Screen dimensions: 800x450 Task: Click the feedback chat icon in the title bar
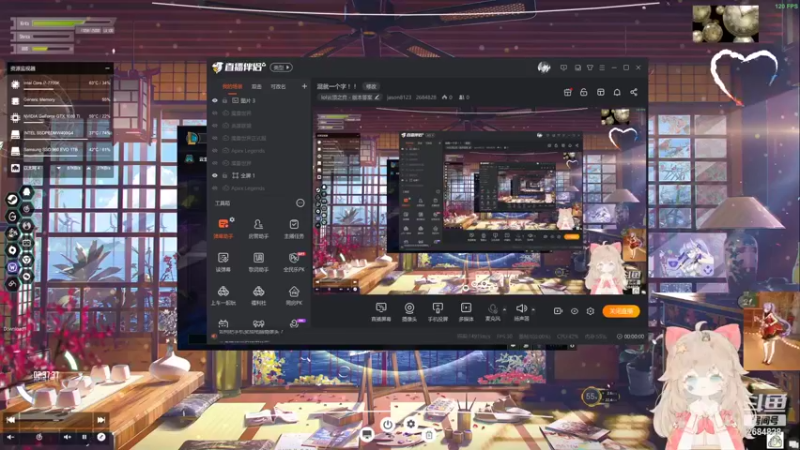(563, 67)
